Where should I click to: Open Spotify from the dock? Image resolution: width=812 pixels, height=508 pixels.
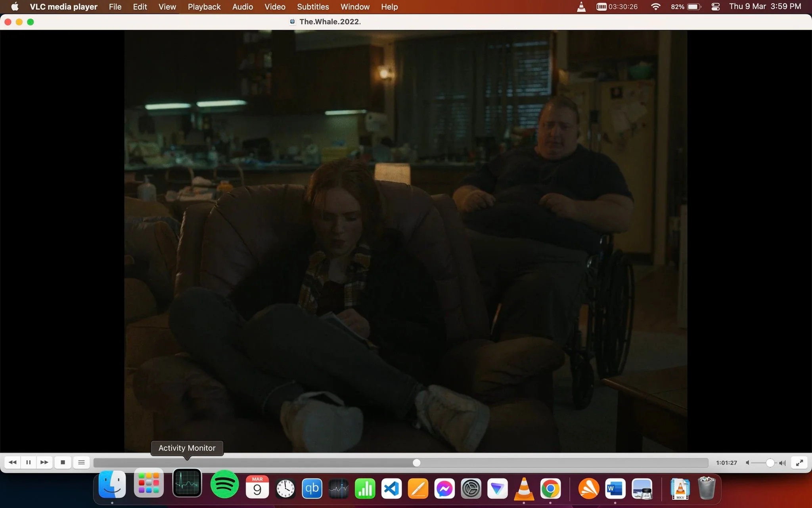click(x=224, y=484)
